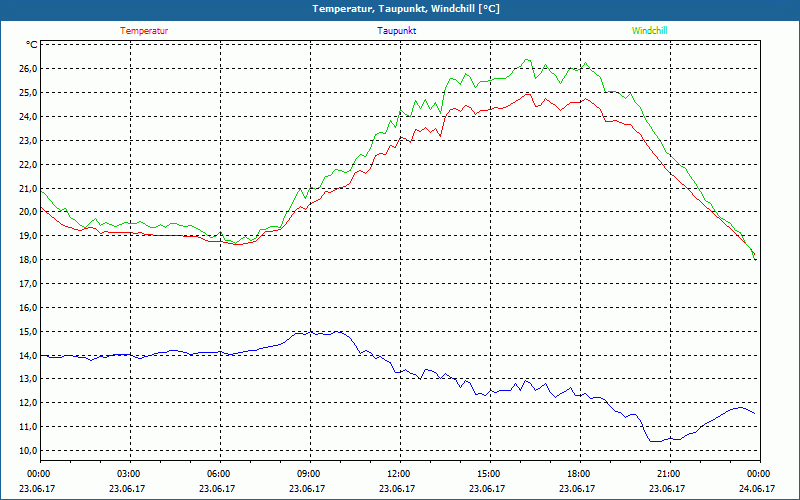Image resolution: width=800 pixels, height=500 pixels.
Task: Click the red Temperatur legend label
Action: pos(144,31)
